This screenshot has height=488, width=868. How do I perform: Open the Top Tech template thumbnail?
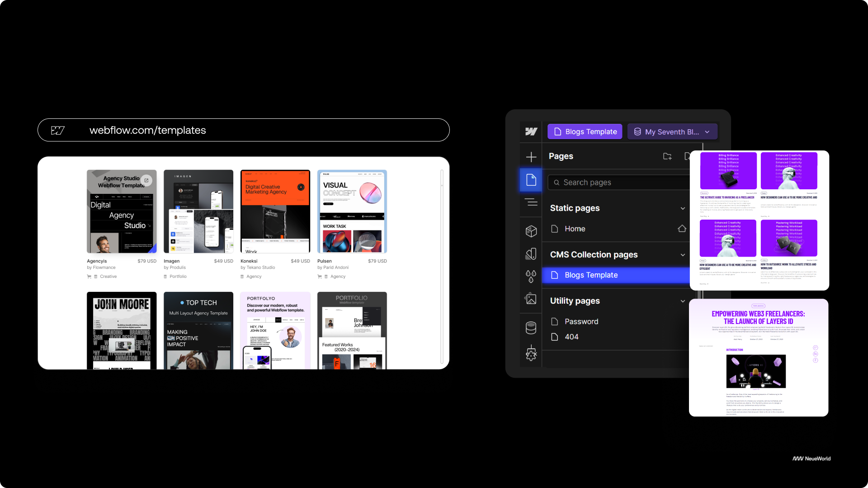[198, 331]
